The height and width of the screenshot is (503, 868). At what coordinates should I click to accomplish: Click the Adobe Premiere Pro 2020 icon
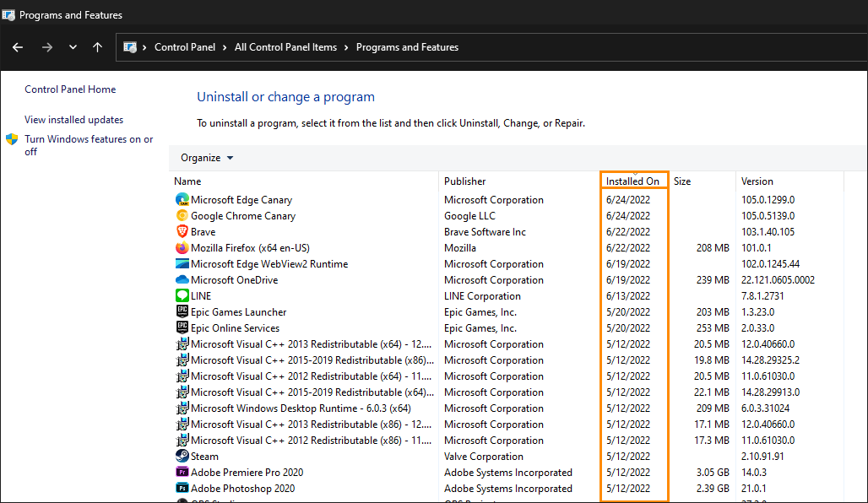click(x=182, y=473)
